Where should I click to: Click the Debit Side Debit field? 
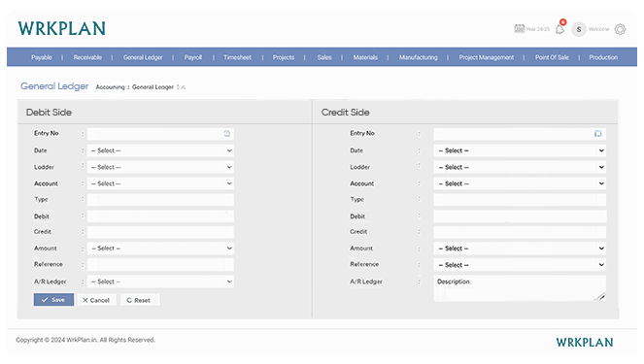(160, 215)
